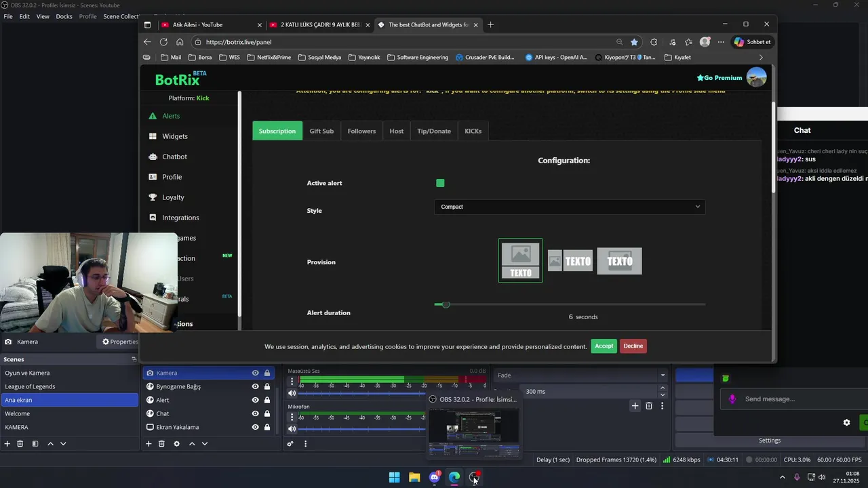Open the browser extensions puzzle icon
The image size is (868, 488).
point(654,42)
